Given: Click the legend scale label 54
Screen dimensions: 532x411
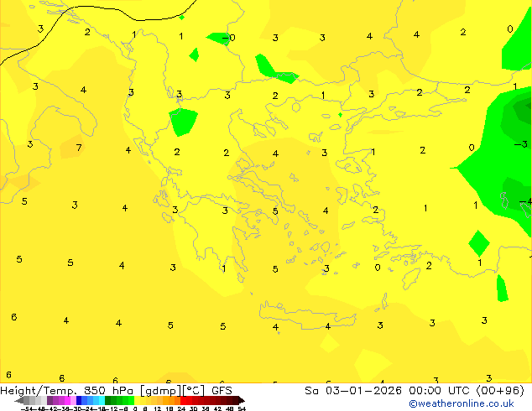Looking at the screenshot, I should point(242,408).
